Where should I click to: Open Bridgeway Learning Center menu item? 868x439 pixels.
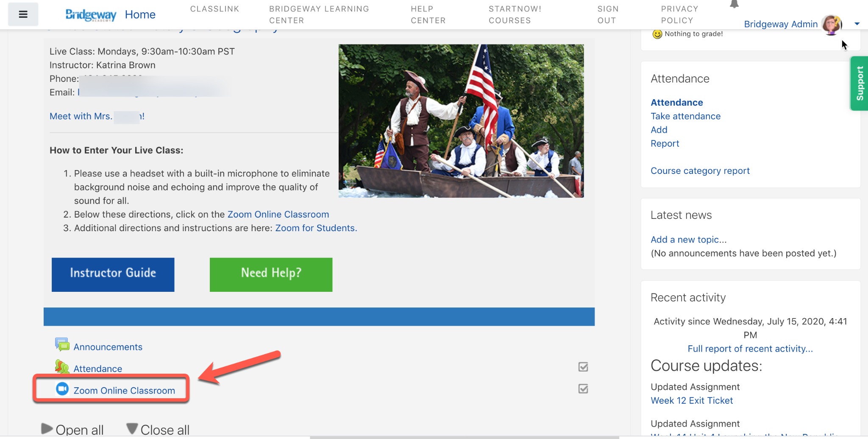319,14
